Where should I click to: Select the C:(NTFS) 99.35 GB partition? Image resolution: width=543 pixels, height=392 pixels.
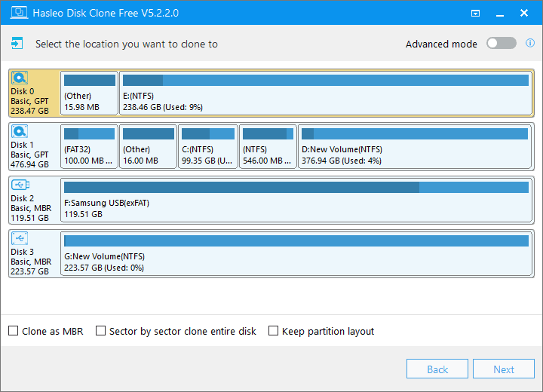click(207, 147)
